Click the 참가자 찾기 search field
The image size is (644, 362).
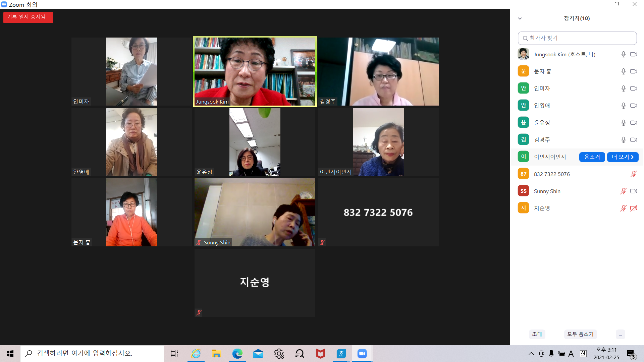pos(577,38)
